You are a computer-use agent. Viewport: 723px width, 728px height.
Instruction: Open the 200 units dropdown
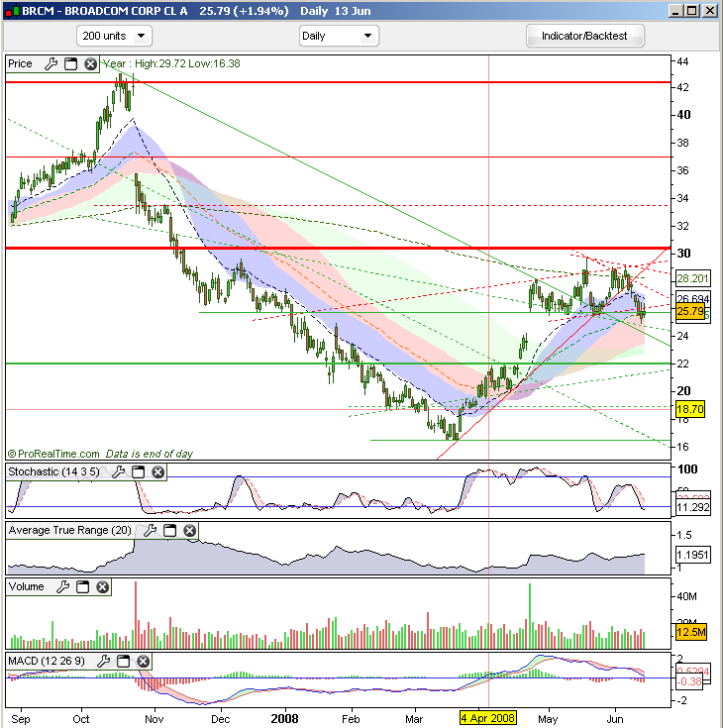(x=114, y=36)
